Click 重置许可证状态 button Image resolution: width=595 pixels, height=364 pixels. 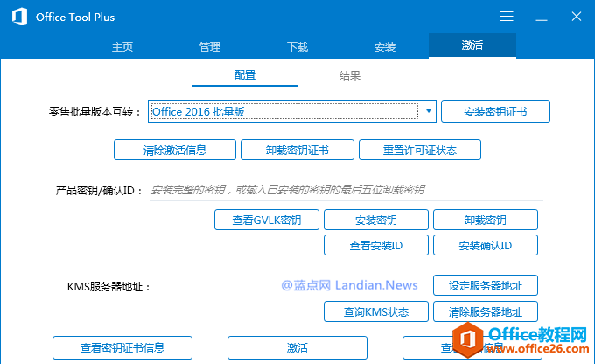[420, 150]
